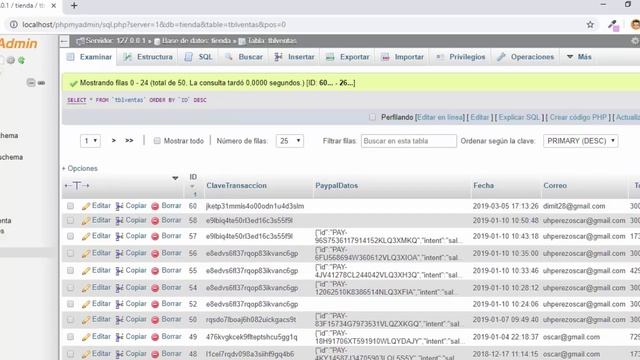Image resolution: width=640 pixels, height=360 pixels.
Task: Open the Exportar tab
Action: [x=348, y=57]
